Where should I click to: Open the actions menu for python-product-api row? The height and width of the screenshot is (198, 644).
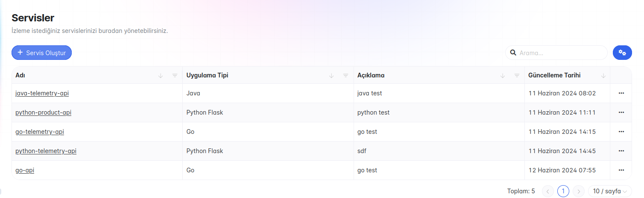pos(621,112)
